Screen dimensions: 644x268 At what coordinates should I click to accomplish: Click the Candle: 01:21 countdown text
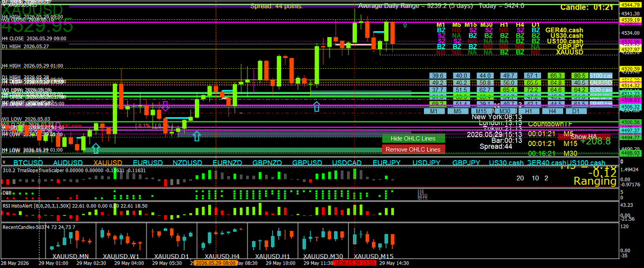(586, 7)
